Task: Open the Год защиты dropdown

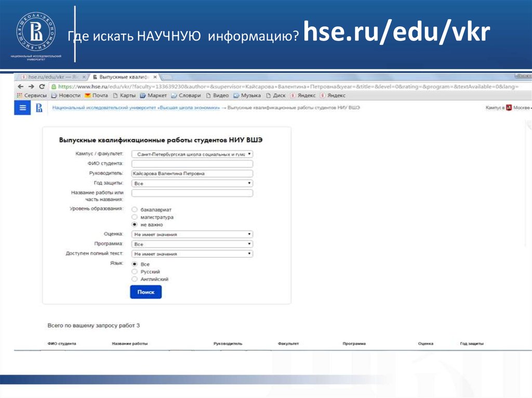Action: coord(192,183)
